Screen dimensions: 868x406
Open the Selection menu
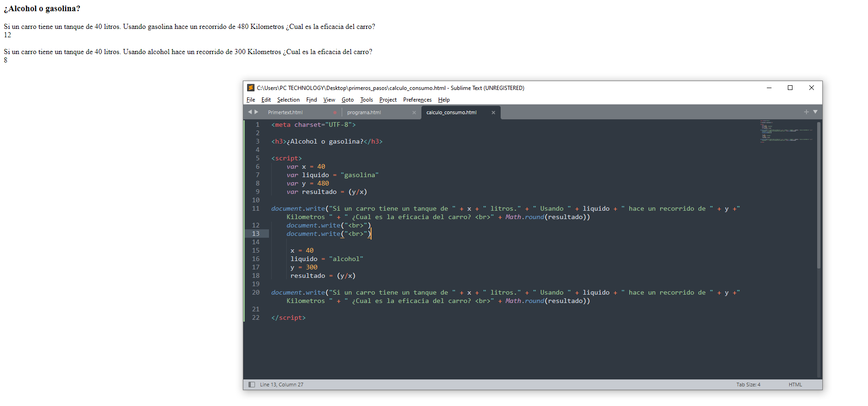click(289, 100)
